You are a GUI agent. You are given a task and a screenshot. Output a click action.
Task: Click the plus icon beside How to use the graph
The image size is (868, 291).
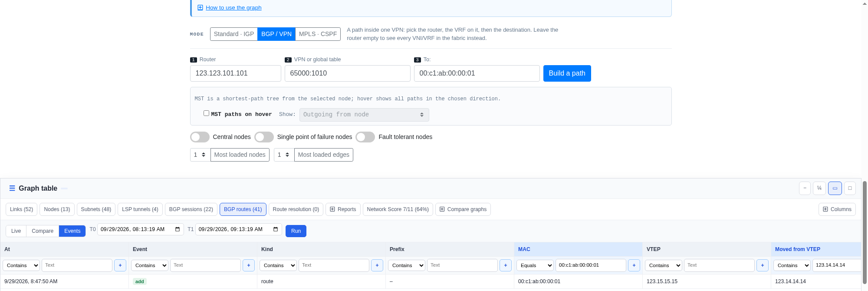[200, 7]
